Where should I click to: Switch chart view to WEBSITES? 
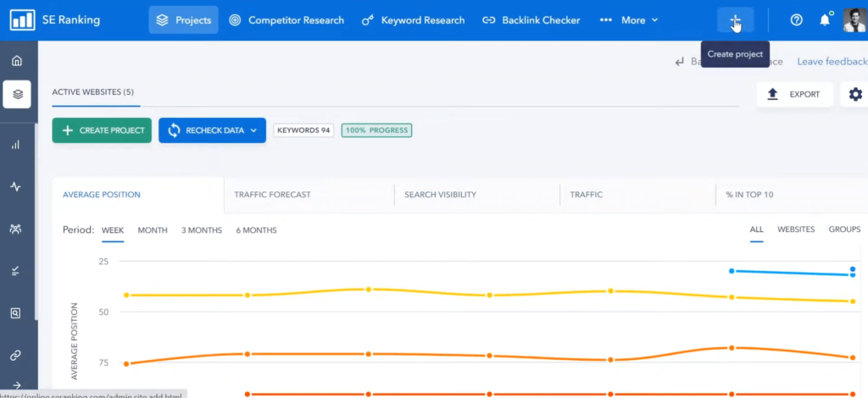pyautogui.click(x=796, y=229)
